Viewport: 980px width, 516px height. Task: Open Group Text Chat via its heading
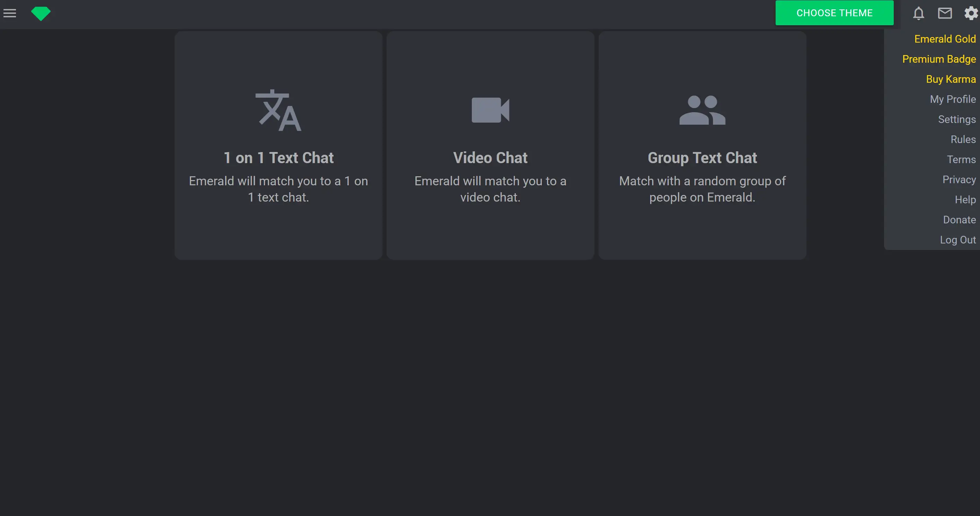click(702, 158)
